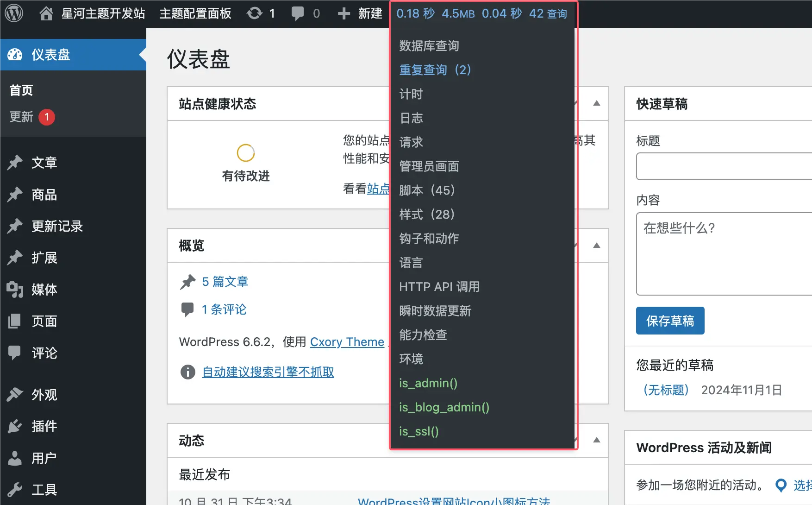This screenshot has width=812, height=505.
Task: Open 脚本 (45) menu entry
Action: pyautogui.click(x=427, y=190)
